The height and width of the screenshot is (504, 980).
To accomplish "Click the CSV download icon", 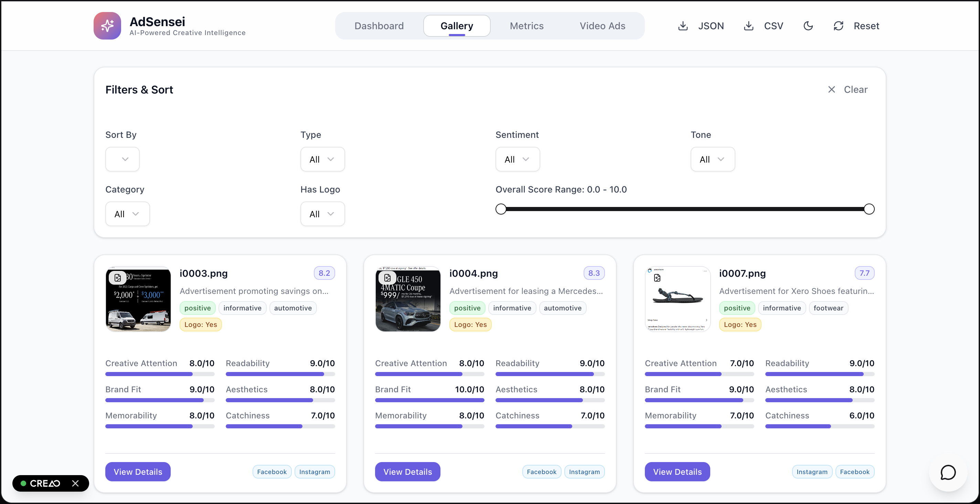I will point(748,26).
